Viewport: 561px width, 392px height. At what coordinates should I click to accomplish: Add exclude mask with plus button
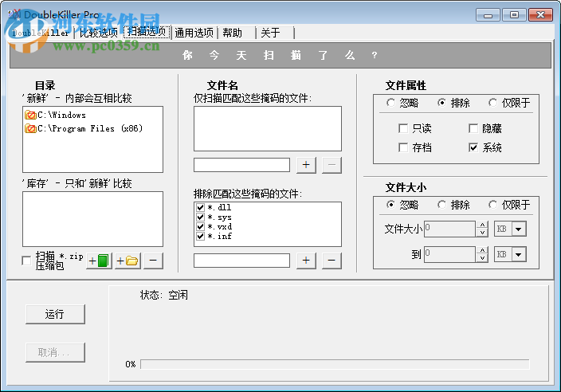pos(306,261)
